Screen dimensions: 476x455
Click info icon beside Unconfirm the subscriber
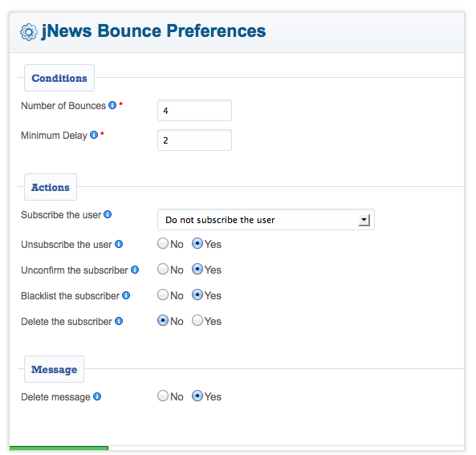click(135, 270)
